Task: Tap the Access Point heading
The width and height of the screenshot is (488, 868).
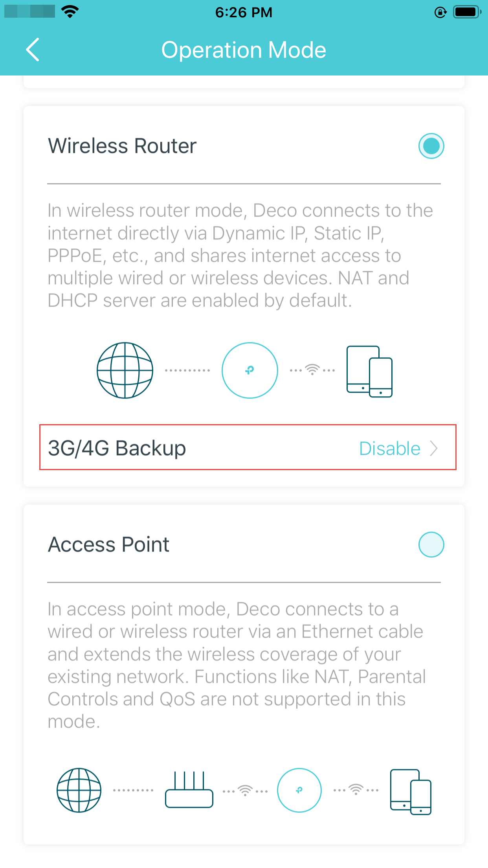Action: [108, 544]
